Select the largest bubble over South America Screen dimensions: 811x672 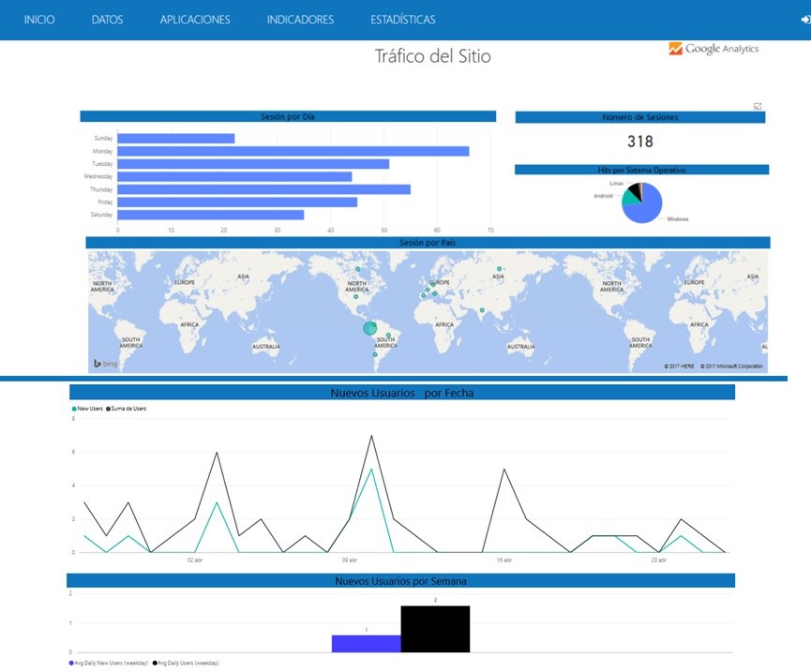370,328
